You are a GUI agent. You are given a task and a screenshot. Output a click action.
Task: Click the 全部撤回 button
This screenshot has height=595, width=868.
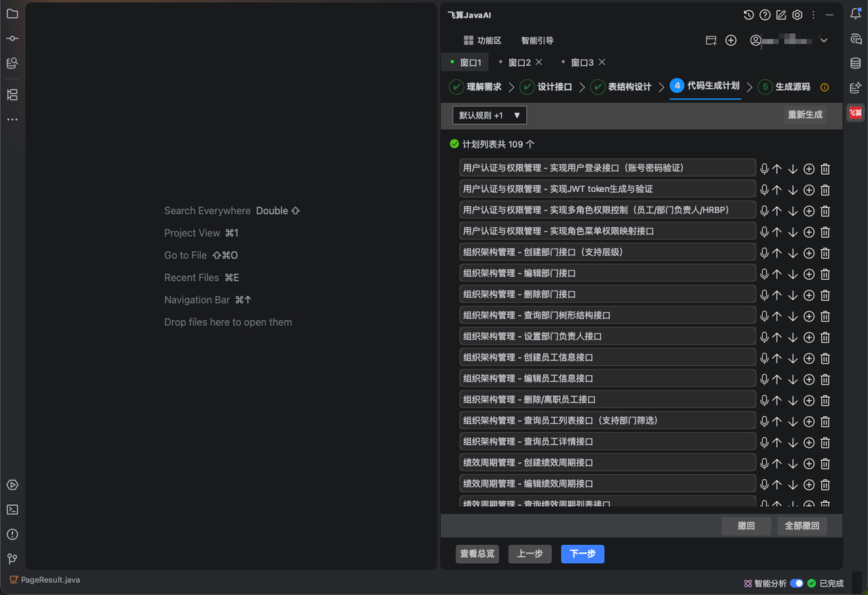(802, 526)
